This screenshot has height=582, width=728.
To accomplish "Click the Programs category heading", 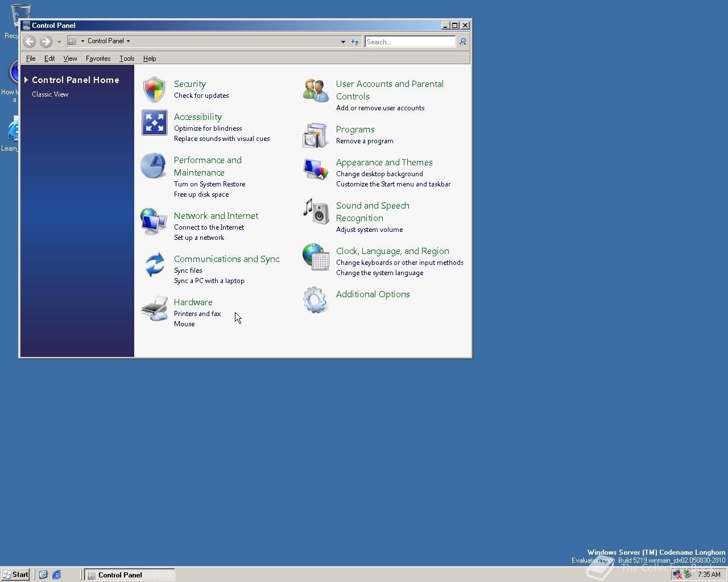I will click(355, 130).
